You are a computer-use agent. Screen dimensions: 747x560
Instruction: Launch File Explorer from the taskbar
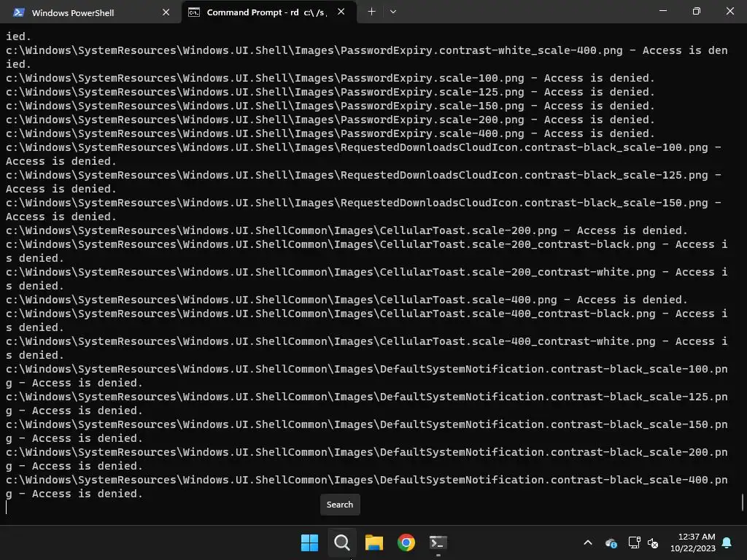click(x=374, y=542)
